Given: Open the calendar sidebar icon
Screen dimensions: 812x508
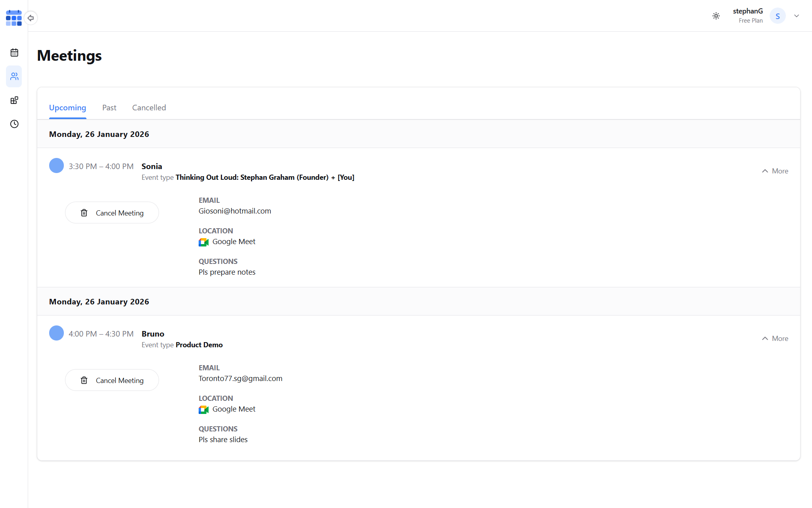Looking at the screenshot, I should (14, 52).
